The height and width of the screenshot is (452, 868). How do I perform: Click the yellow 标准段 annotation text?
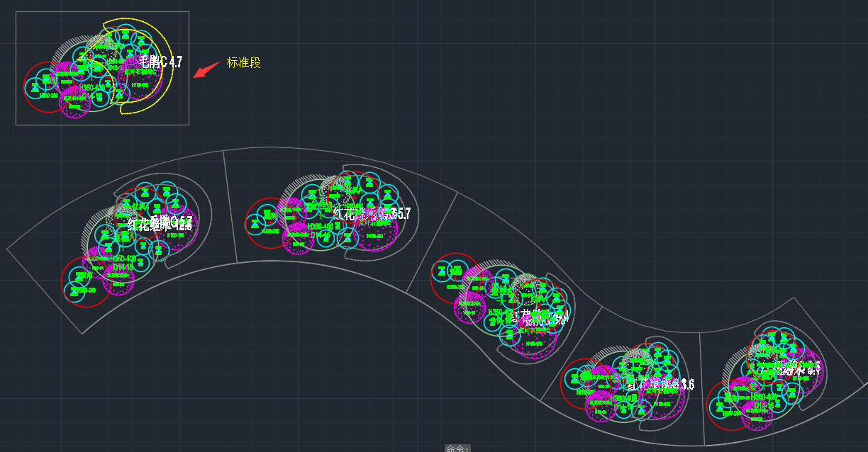[x=244, y=62]
